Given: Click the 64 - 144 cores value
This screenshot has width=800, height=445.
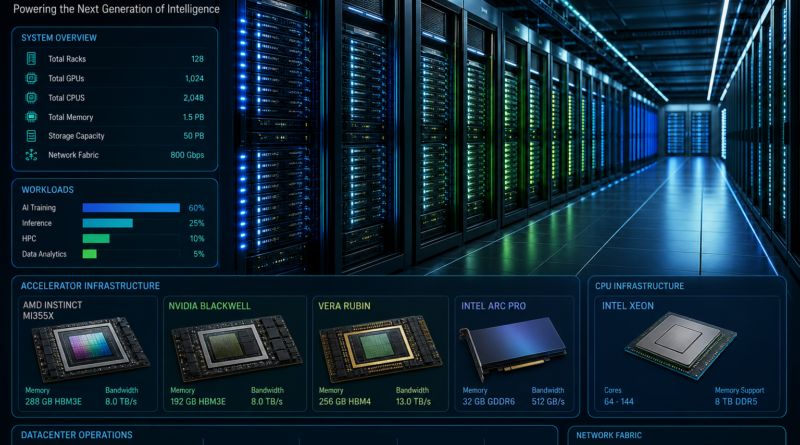Looking at the screenshot, I should pyautogui.click(x=619, y=402).
